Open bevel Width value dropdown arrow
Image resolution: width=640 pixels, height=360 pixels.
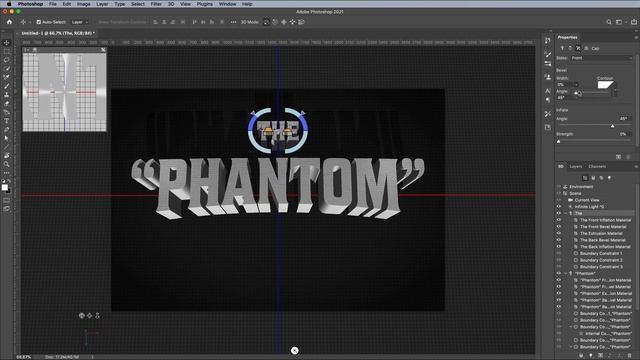click(x=576, y=84)
